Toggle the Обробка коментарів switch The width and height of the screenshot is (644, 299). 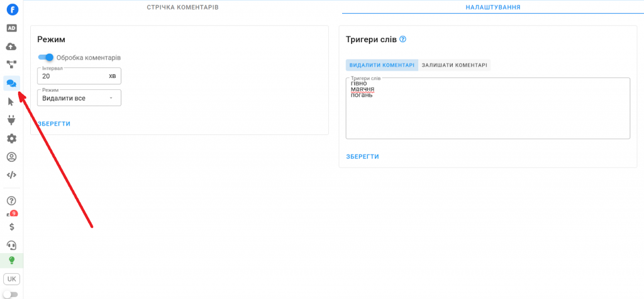(x=46, y=57)
